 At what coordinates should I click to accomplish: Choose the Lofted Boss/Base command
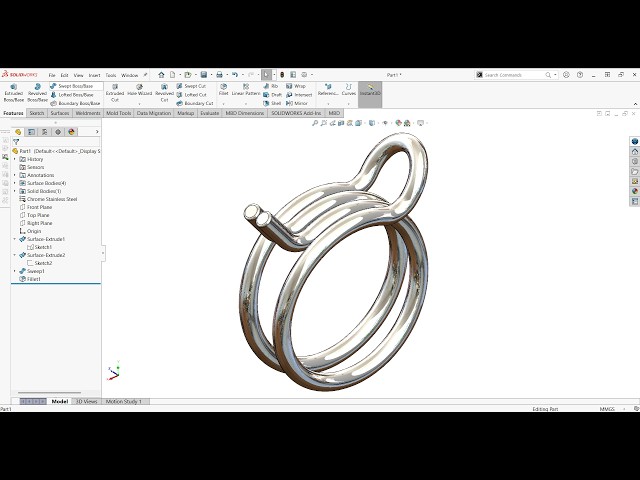[x=72, y=95]
